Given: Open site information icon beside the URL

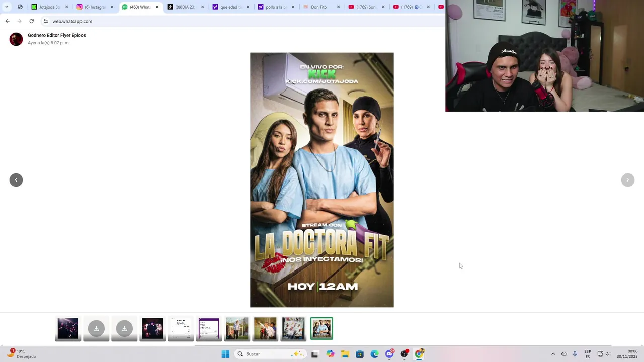Looking at the screenshot, I should (x=46, y=21).
